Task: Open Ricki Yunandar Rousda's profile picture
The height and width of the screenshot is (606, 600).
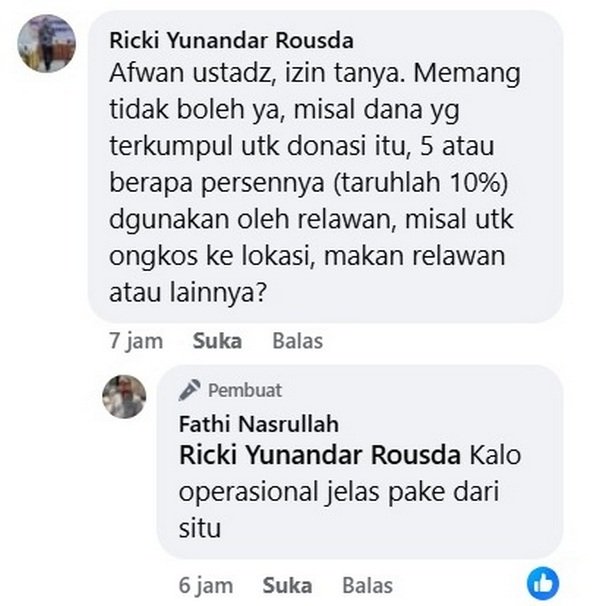Action: 46,43
